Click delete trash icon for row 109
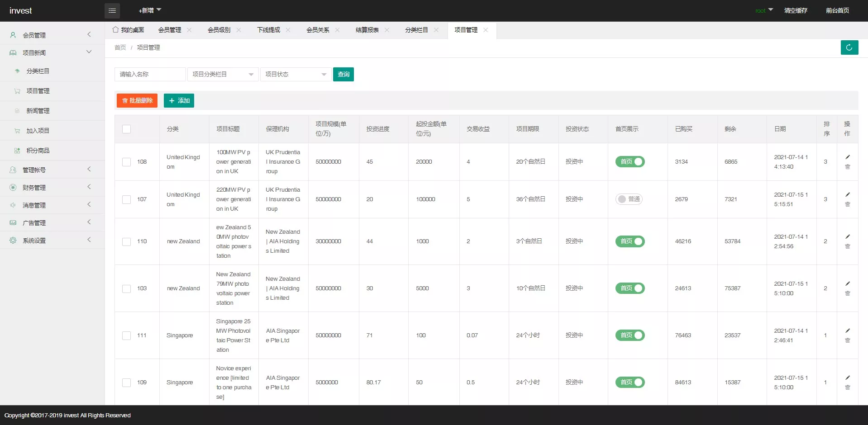Viewport: 868px width, 425px height. [x=848, y=387]
